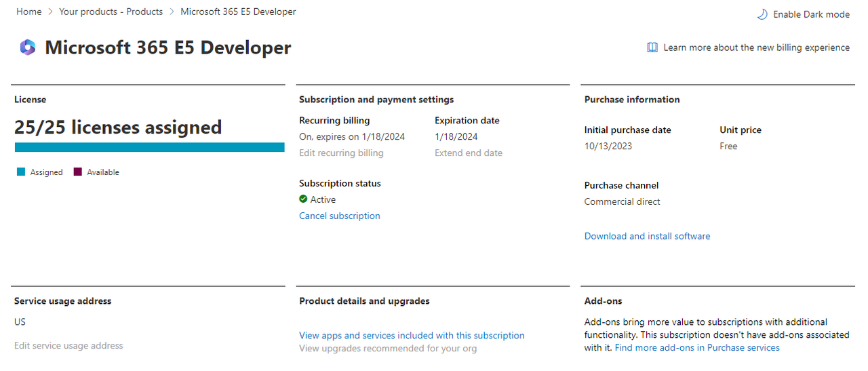Image resolution: width=868 pixels, height=371 pixels.
Task: Click Edit service usage address
Action: pyautogui.click(x=68, y=346)
